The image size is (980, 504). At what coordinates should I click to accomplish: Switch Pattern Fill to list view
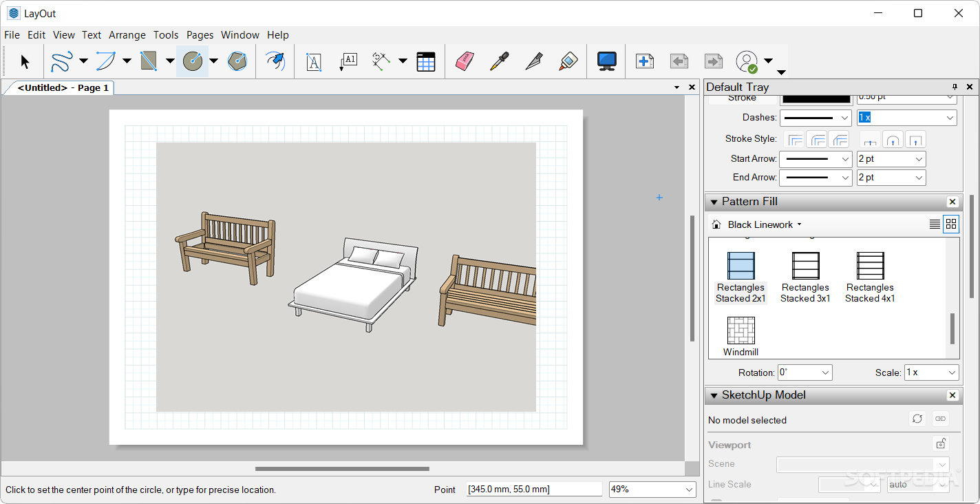(935, 224)
